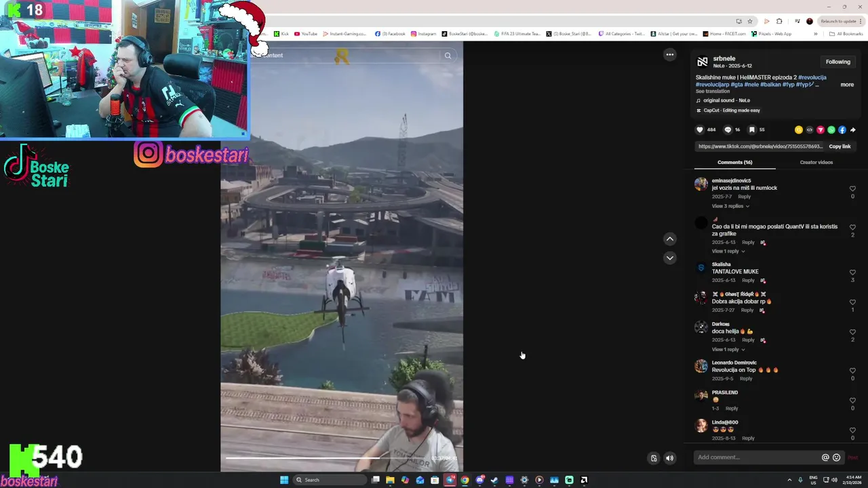Expand hidden bookmarks chevron
Screen dimensions: 868x488
pos(816,34)
